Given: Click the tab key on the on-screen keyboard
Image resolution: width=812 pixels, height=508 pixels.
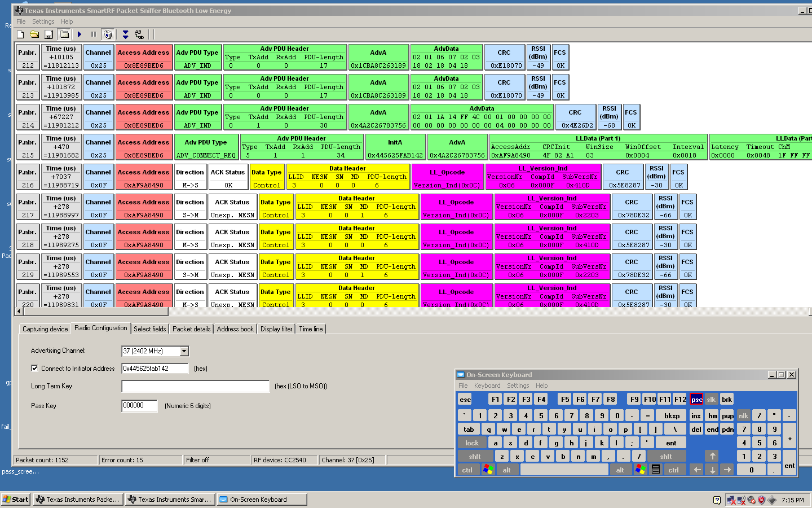Looking at the screenshot, I should point(469,430).
